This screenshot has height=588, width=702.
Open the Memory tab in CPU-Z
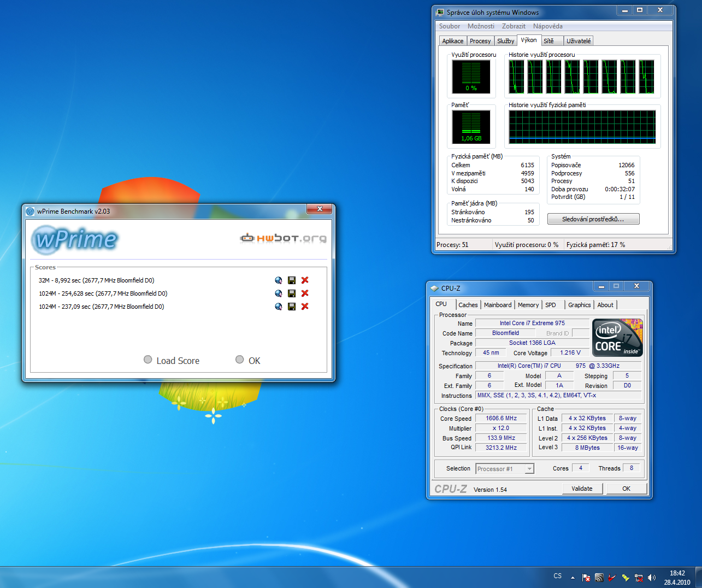tap(528, 305)
